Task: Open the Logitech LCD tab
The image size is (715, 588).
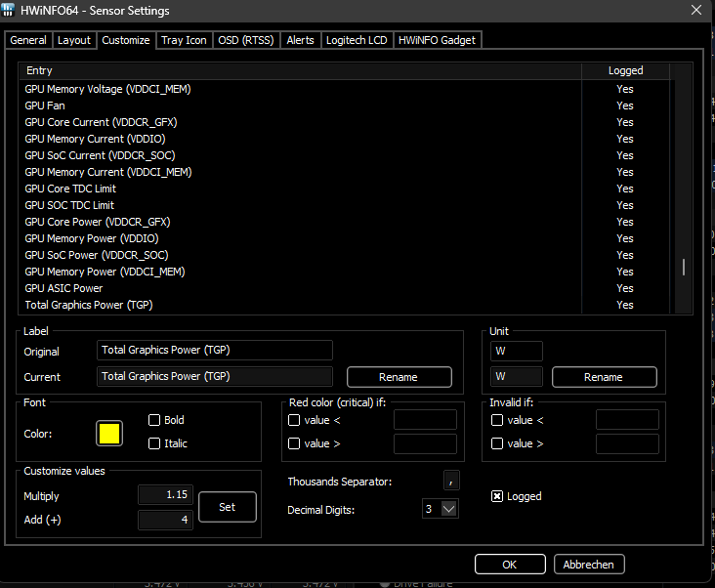Action: click(357, 40)
